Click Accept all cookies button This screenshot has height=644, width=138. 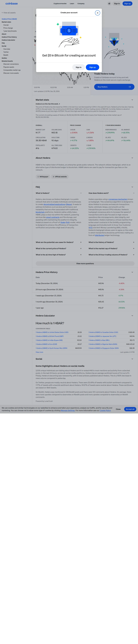(x=130, y=409)
